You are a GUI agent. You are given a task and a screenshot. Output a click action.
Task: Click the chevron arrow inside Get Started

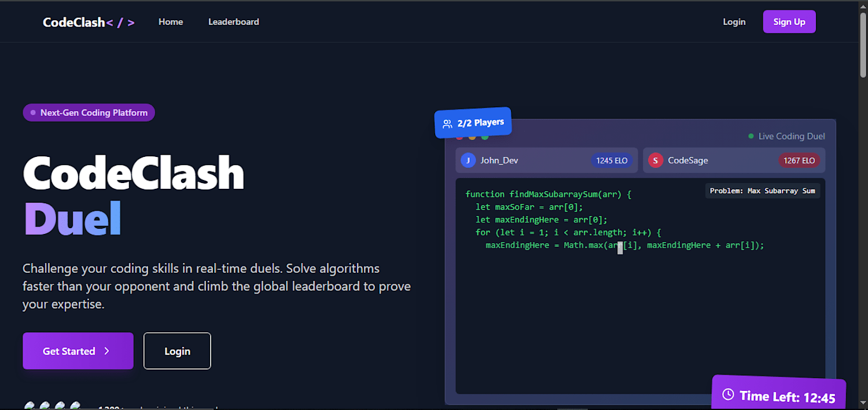[x=106, y=351]
